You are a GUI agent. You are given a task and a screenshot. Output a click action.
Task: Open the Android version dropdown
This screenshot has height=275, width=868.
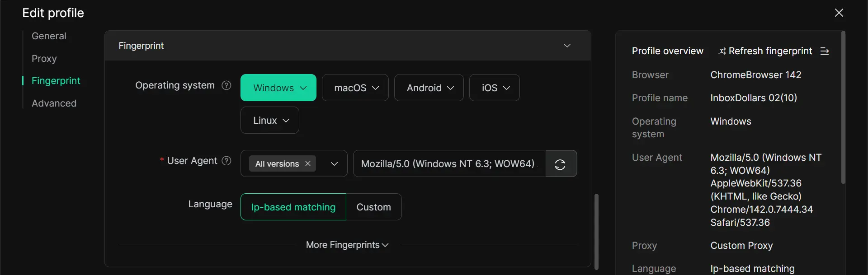click(x=429, y=88)
